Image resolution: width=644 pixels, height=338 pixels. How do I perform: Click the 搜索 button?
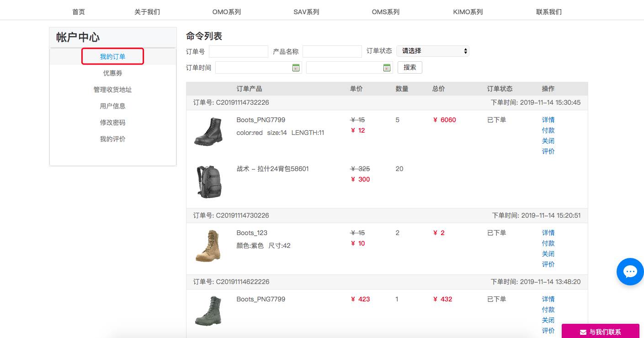[410, 67]
